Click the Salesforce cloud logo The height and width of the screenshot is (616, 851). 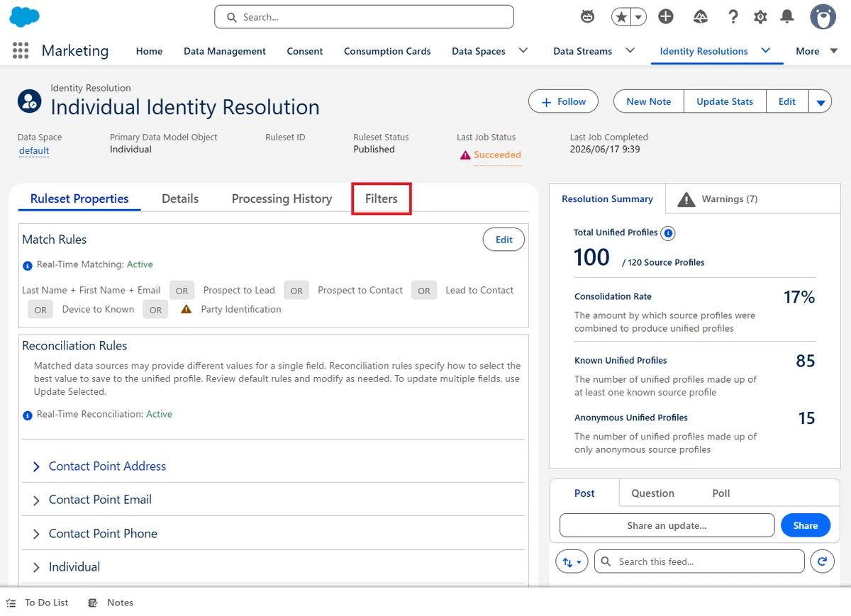tap(24, 17)
